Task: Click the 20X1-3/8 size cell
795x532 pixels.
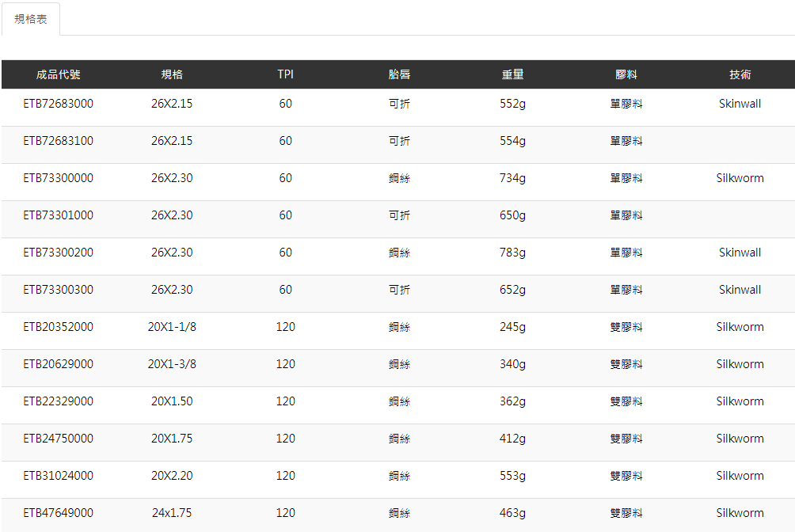Action: coord(172,364)
